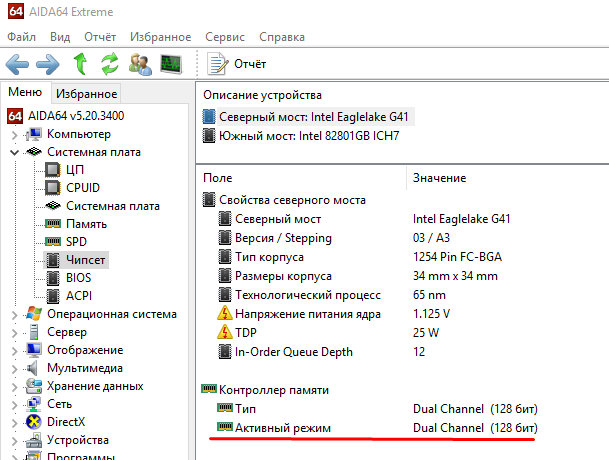Collapse the Системная плата tree branch

point(14,152)
